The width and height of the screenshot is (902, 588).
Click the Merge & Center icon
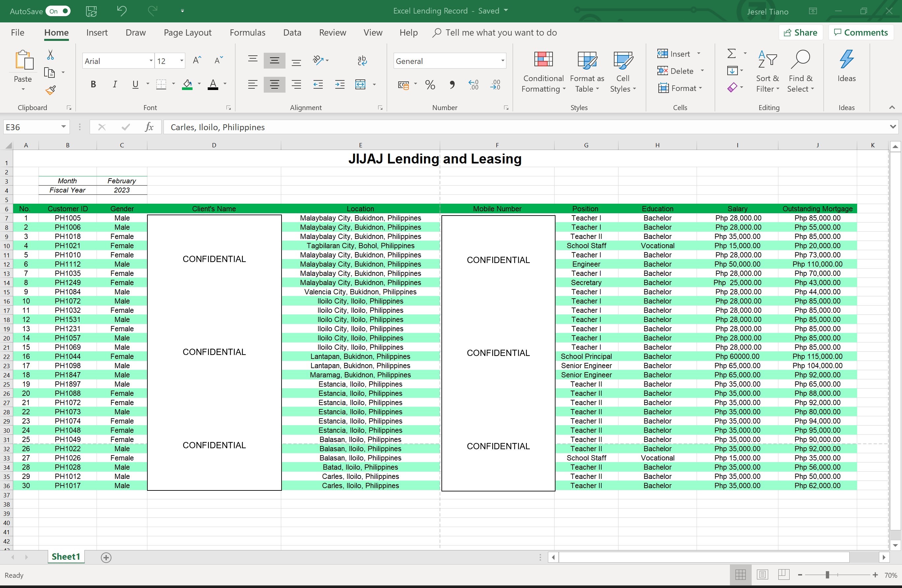point(360,84)
